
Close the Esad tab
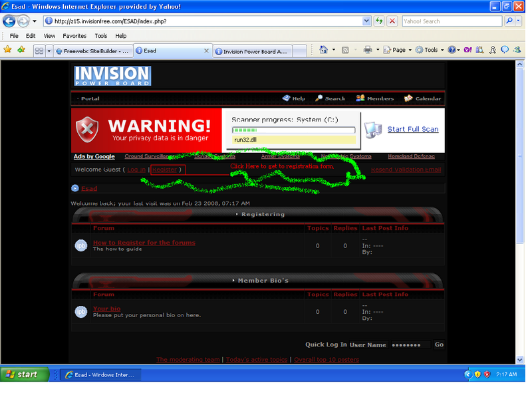tap(206, 51)
